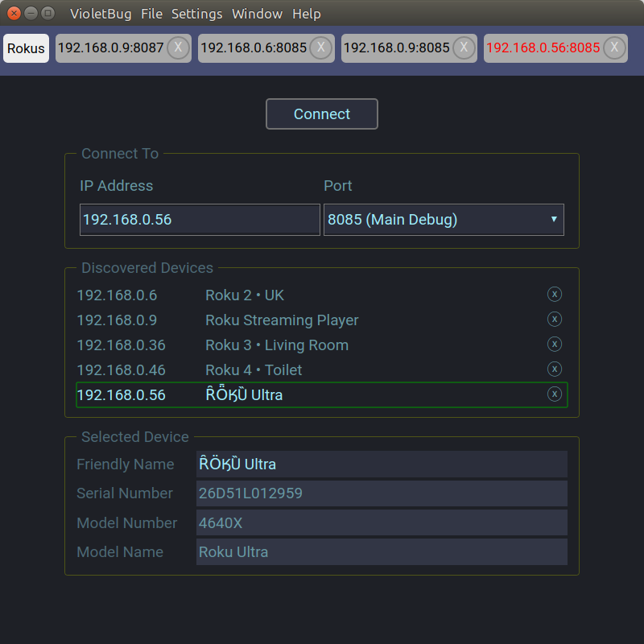644x644 pixels.
Task: Remove the Ultra device at 192.168.0.56
Action: click(x=555, y=394)
